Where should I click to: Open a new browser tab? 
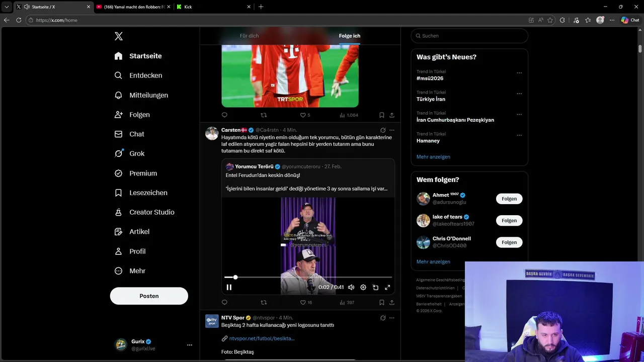[261, 7]
